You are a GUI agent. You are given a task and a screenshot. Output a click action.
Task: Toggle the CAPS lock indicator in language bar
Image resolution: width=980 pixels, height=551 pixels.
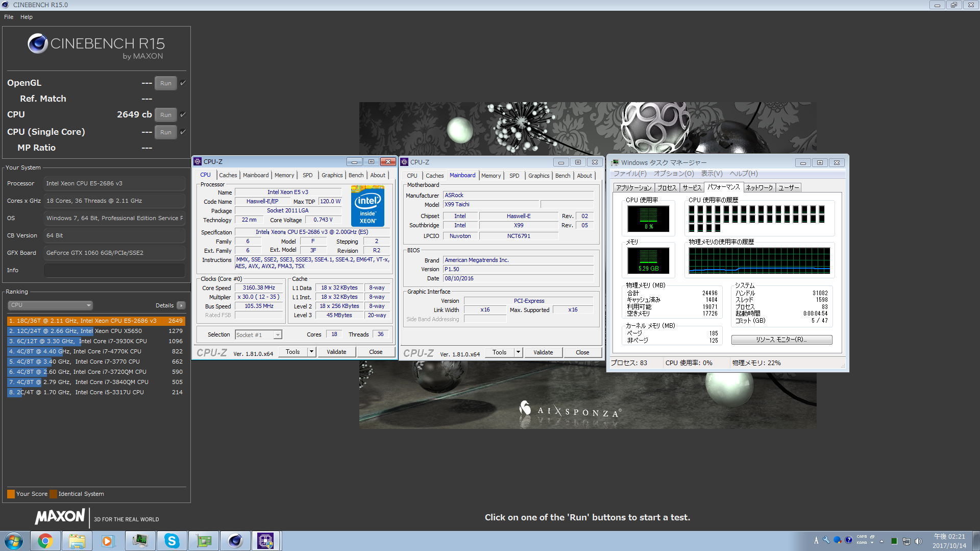862,537
